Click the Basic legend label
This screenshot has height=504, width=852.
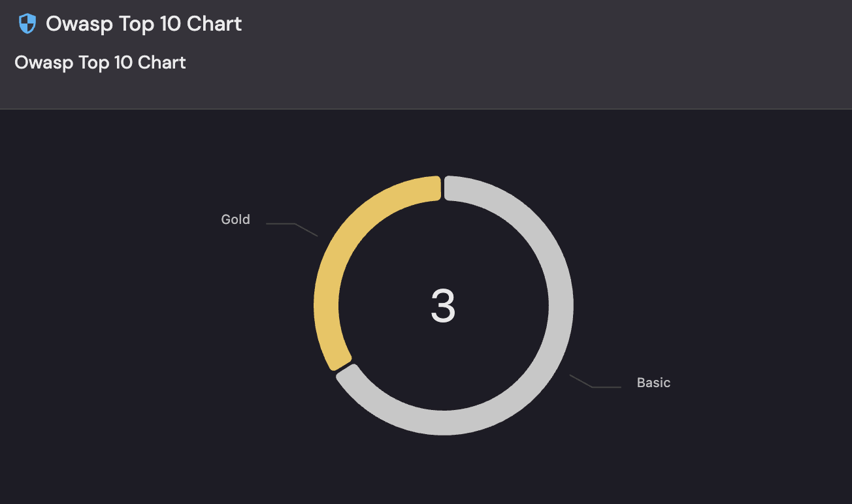pyautogui.click(x=653, y=383)
